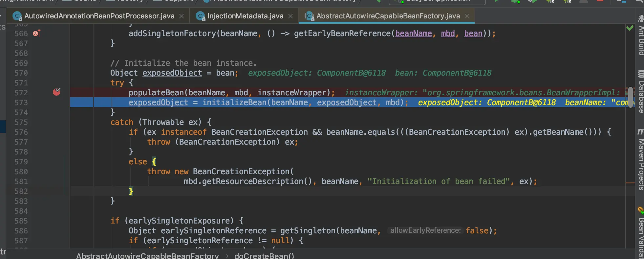Click earlySingletonReference declaration on line 586
The height and width of the screenshot is (259, 644).
(x=214, y=231)
